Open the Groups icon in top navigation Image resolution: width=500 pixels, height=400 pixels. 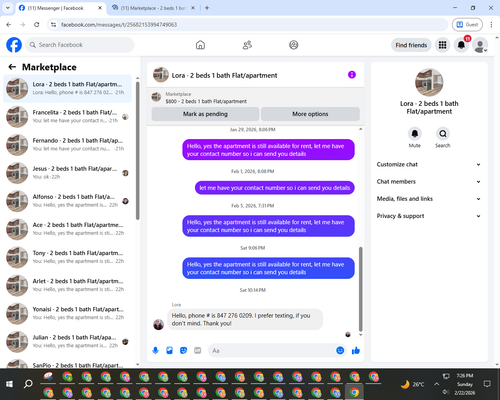click(294, 45)
